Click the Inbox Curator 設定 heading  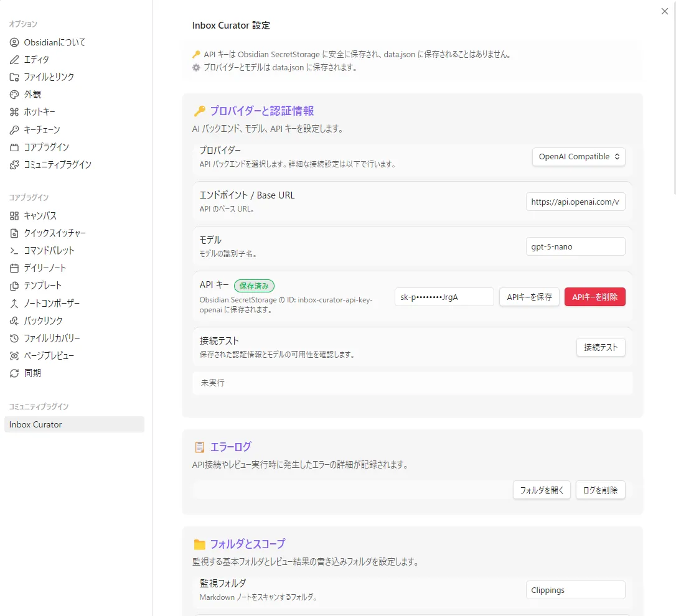[x=231, y=26]
